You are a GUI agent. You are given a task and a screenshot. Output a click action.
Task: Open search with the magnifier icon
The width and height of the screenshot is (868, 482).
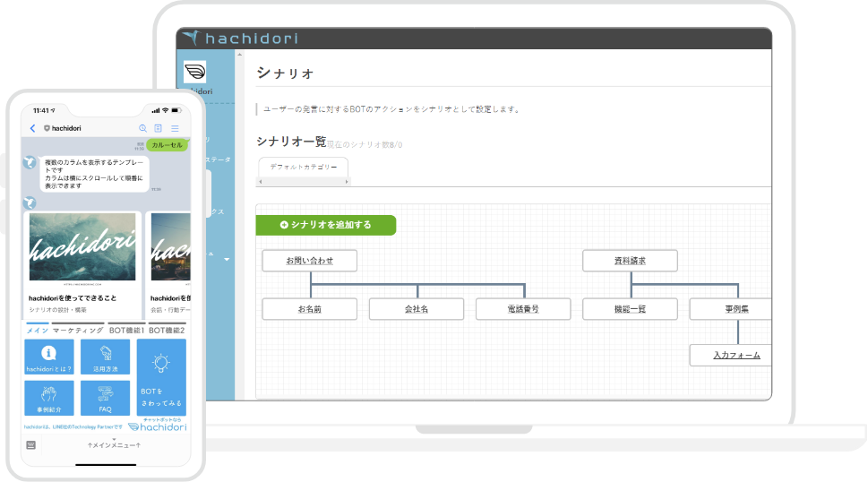pyautogui.click(x=142, y=128)
